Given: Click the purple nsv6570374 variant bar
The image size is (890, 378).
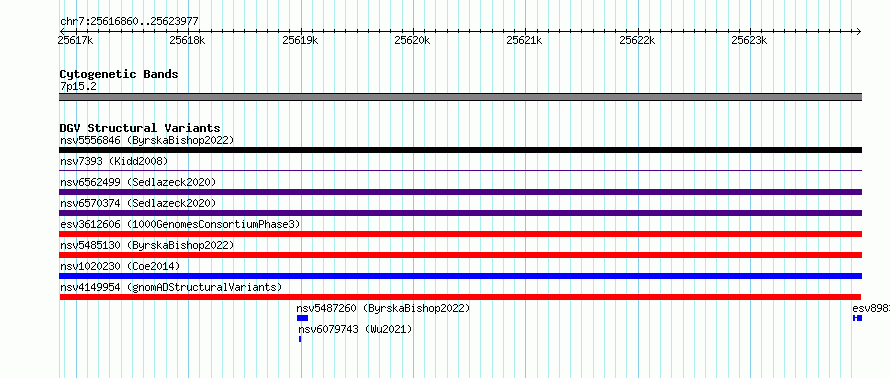Looking at the screenshot, I should click(460, 213).
